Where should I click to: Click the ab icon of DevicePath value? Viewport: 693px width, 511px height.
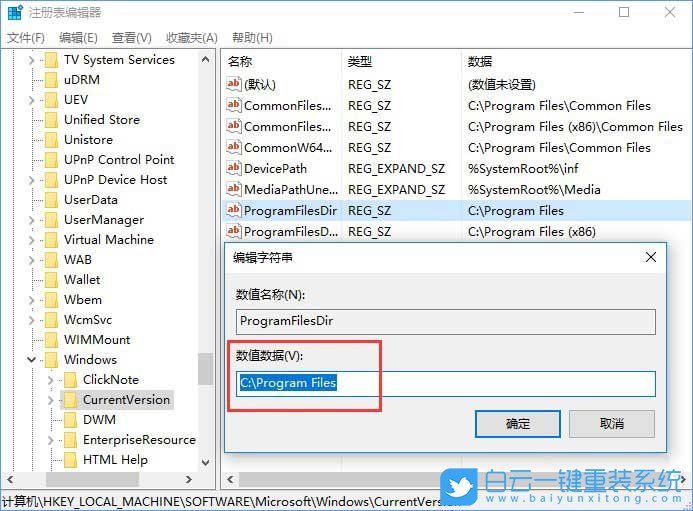tap(234, 168)
